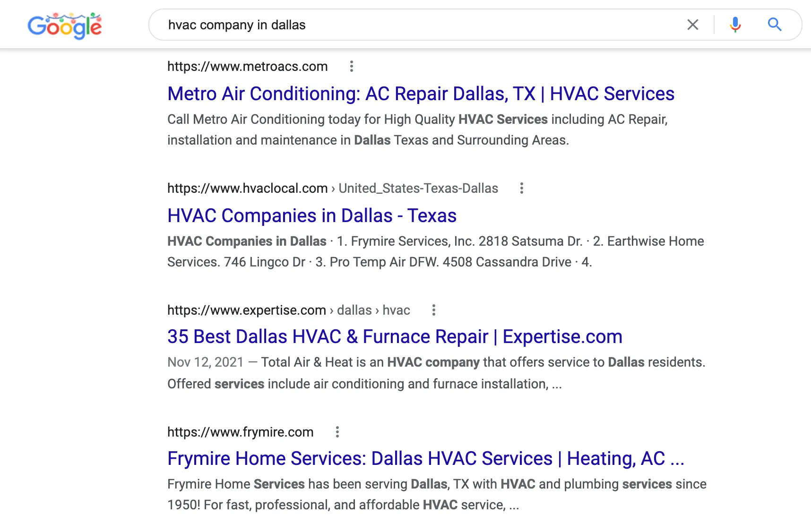Image resolution: width=811 pixels, height=532 pixels.
Task: Click the Google holiday logo
Action: pyautogui.click(x=65, y=26)
